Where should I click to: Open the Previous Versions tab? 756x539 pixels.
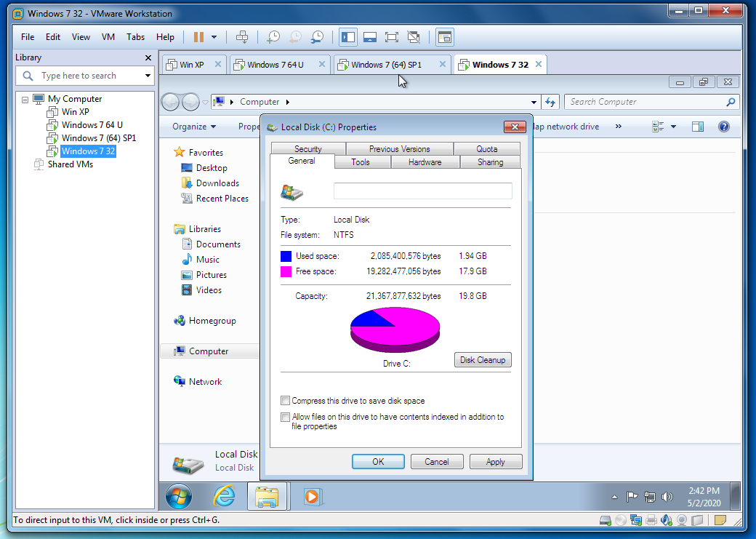pos(399,148)
